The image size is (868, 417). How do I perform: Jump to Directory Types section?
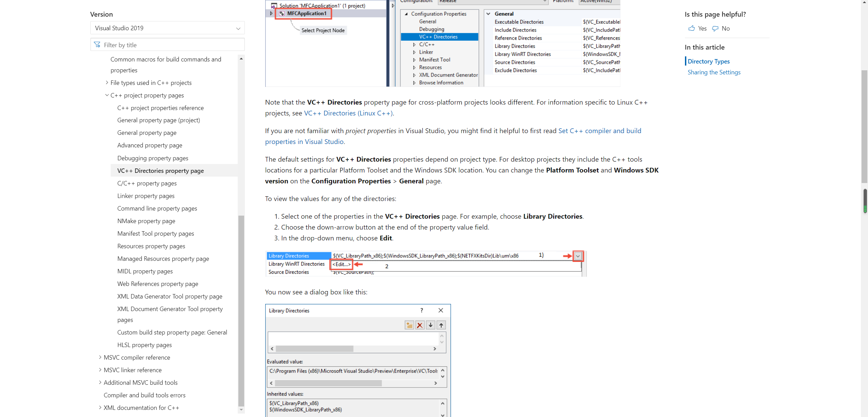click(708, 61)
